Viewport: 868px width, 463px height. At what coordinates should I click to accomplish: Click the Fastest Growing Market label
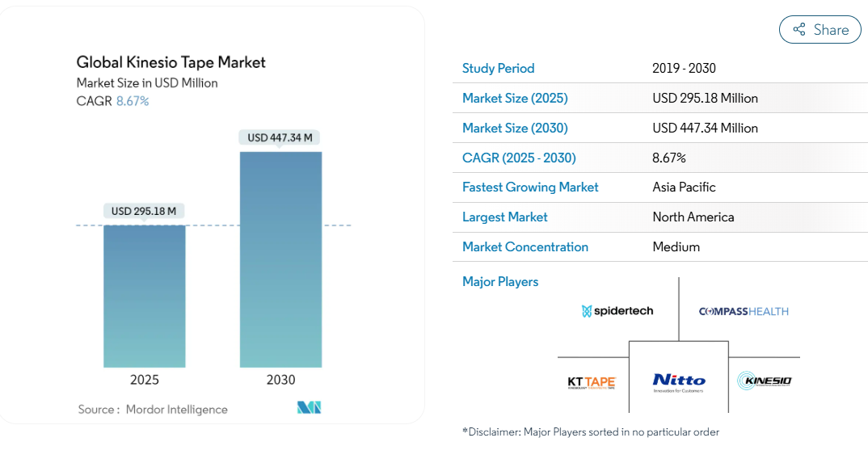coord(530,187)
